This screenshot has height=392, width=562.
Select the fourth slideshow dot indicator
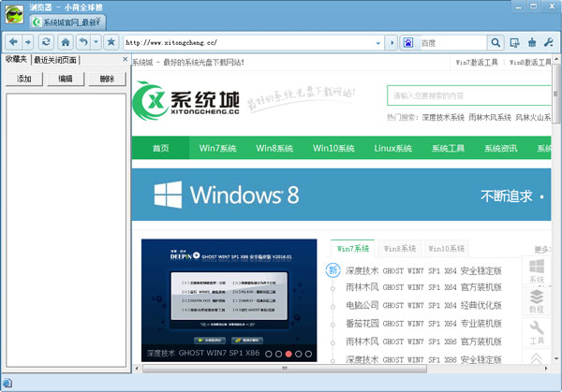pos(298,354)
